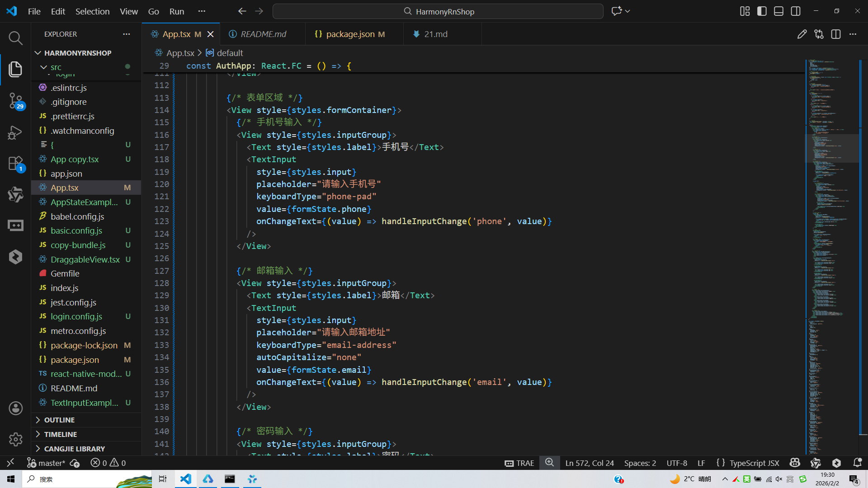Open Accounts icon in activity bar
The height and width of the screenshot is (488, 868).
pyautogui.click(x=15, y=408)
